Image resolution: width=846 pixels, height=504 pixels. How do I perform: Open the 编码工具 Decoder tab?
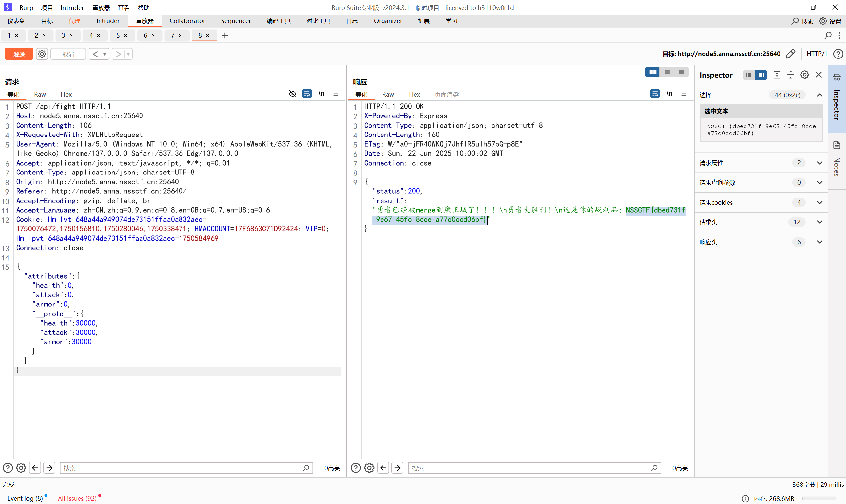278,21
